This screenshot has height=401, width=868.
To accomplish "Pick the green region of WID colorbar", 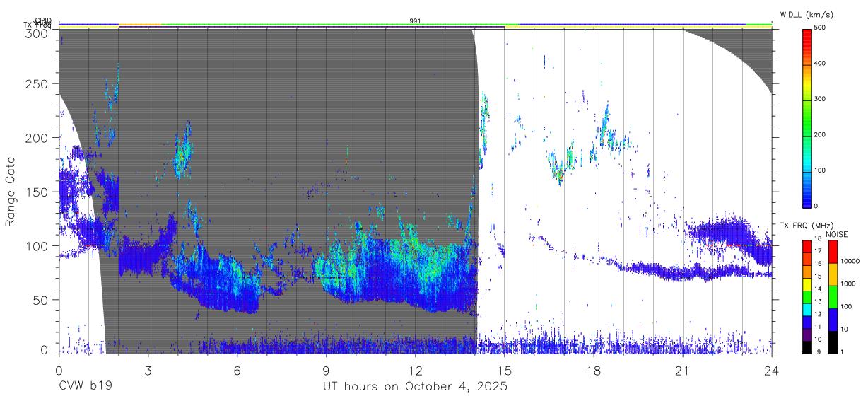I will click(x=808, y=117).
